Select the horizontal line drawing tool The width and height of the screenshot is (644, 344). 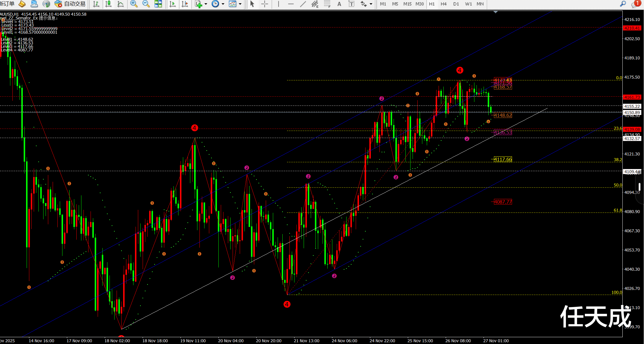tap(291, 4)
